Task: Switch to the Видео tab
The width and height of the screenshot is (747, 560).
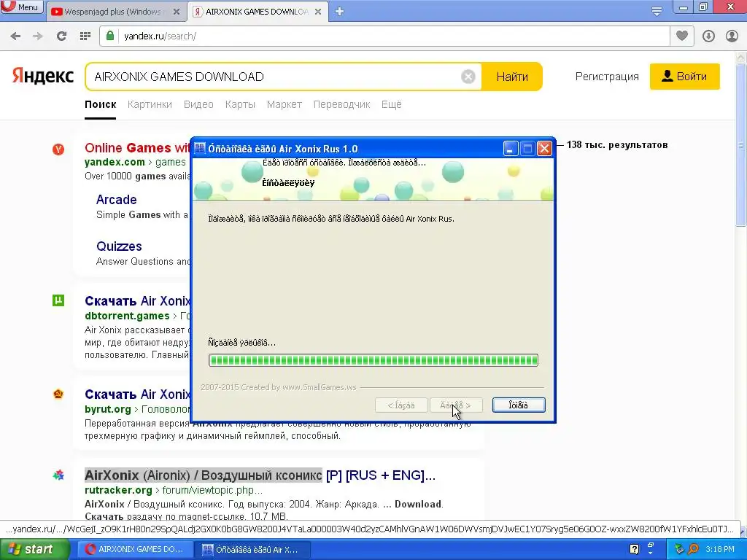Action: pyautogui.click(x=198, y=104)
